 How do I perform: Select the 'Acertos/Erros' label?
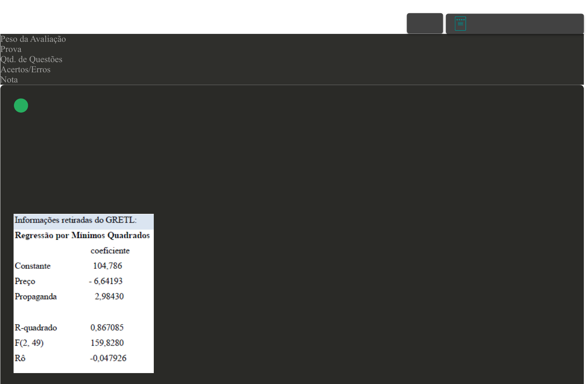point(25,70)
